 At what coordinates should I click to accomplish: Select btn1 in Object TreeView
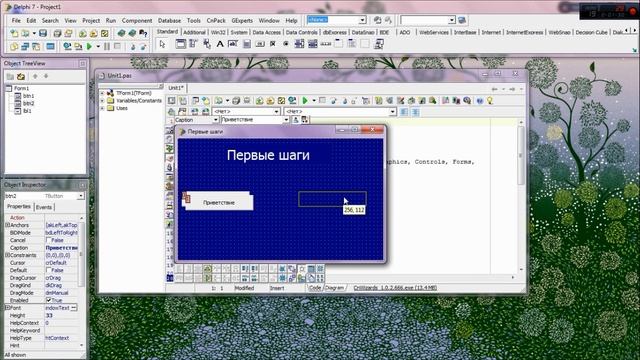[29, 96]
